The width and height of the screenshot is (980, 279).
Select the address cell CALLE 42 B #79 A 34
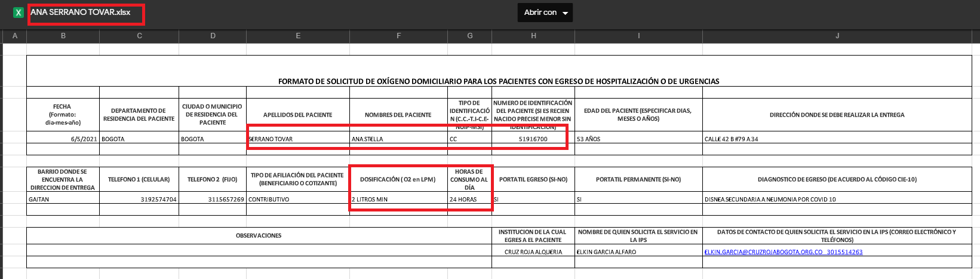(837, 139)
